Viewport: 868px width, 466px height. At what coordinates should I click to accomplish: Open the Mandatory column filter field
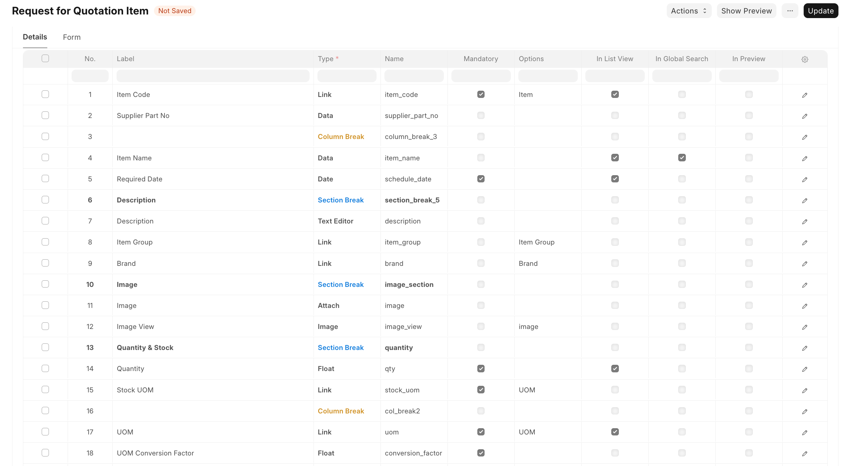(481, 76)
